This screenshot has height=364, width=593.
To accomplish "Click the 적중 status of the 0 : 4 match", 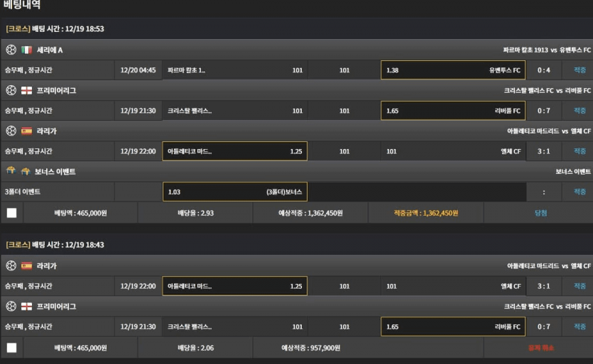I will [580, 70].
